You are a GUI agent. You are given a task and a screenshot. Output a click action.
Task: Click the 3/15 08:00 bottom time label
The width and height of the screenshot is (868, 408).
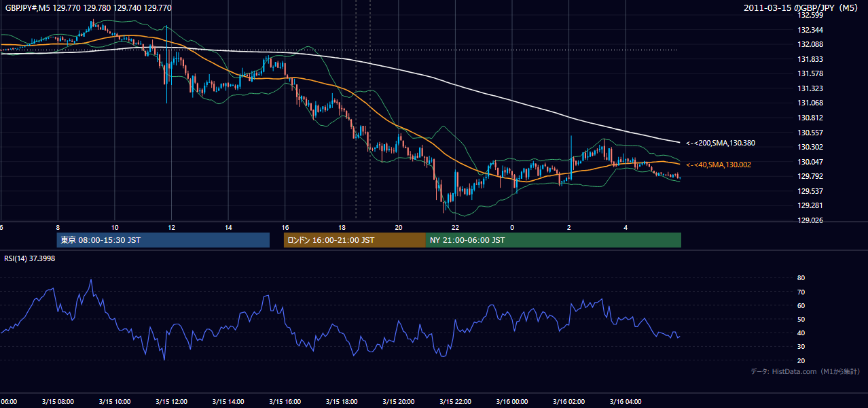tap(57, 402)
